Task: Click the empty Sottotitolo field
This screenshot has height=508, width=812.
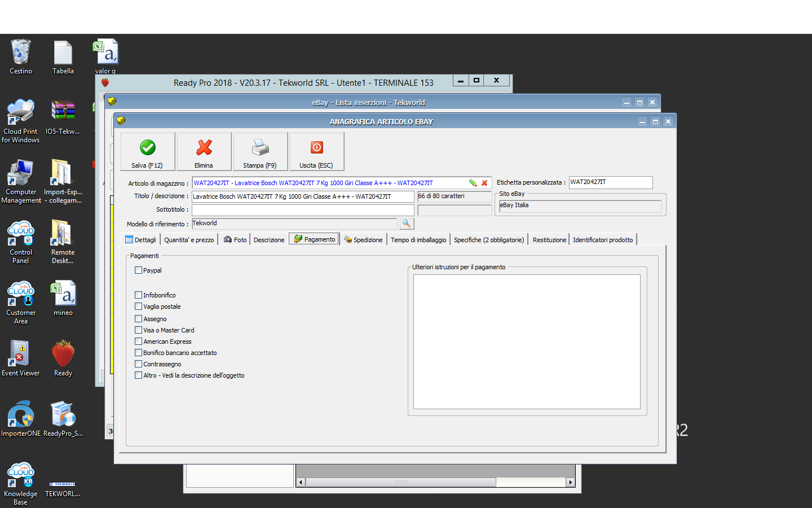Action: coord(303,210)
